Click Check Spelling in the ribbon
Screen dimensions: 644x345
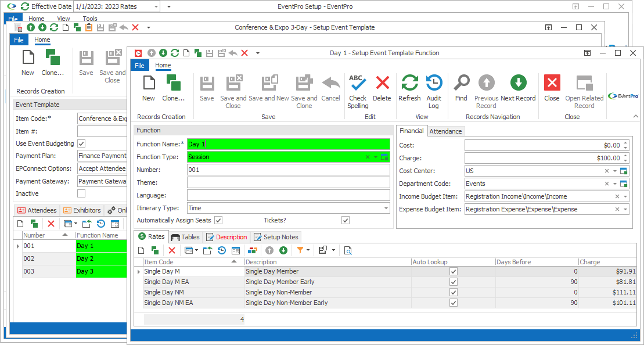point(357,91)
